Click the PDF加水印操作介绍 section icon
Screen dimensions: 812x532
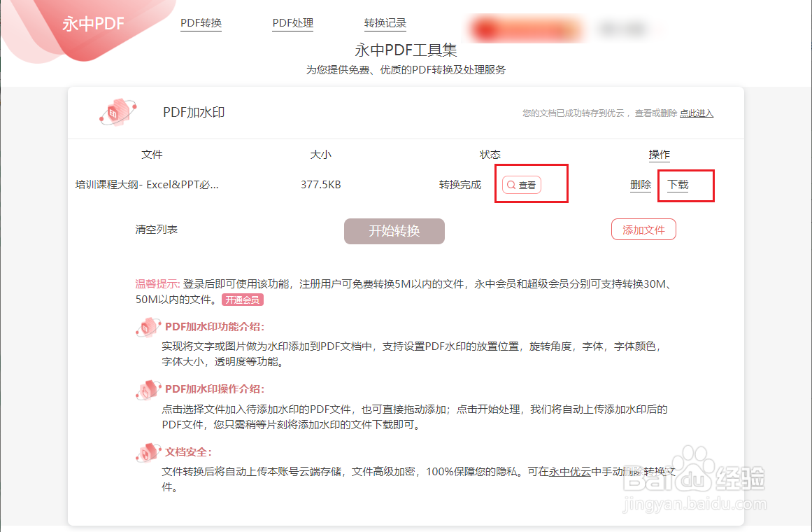[148, 389]
